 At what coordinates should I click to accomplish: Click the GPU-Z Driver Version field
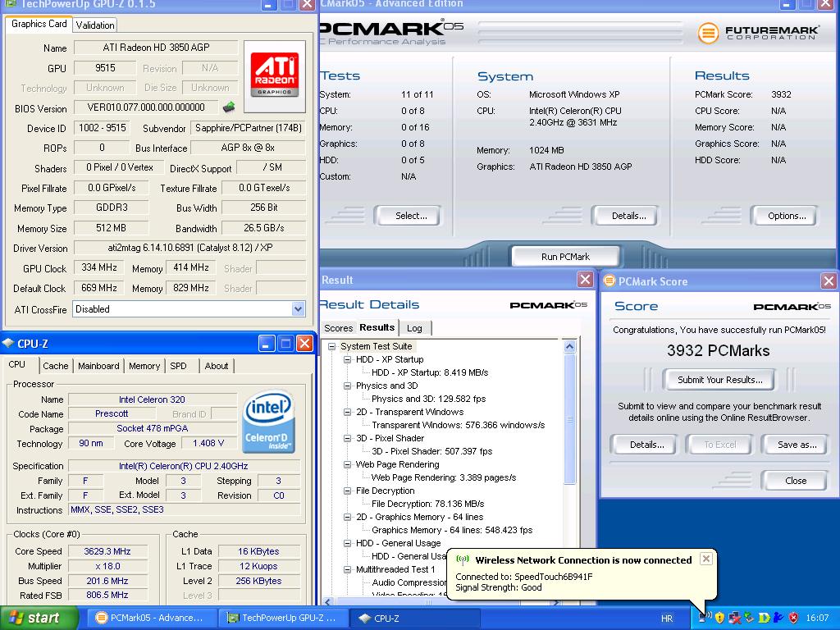189,248
